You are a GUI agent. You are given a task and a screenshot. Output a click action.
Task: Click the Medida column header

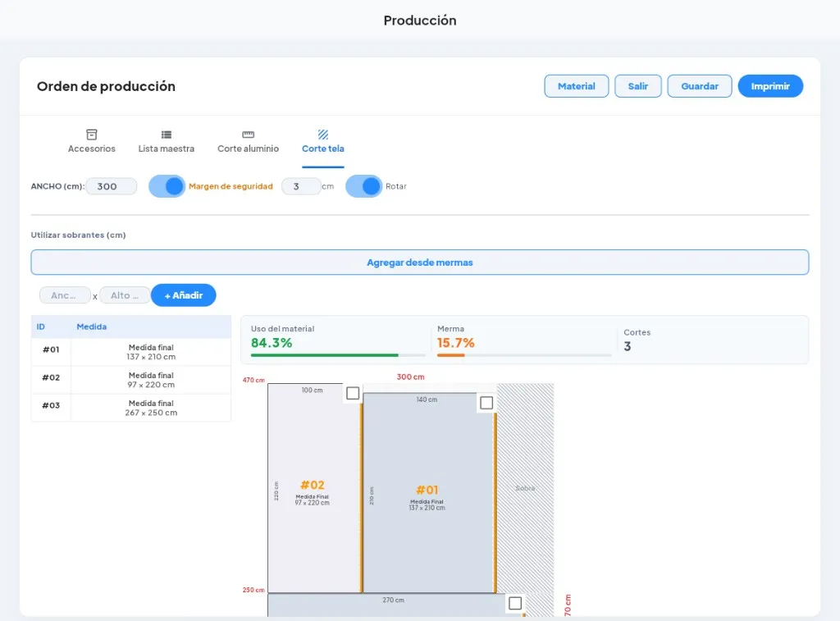pos(92,326)
